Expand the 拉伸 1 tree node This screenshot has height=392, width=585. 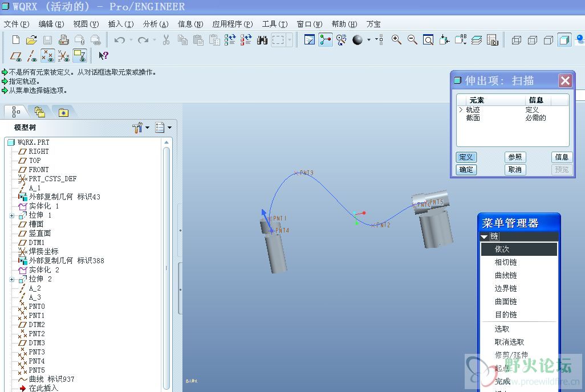[12, 215]
